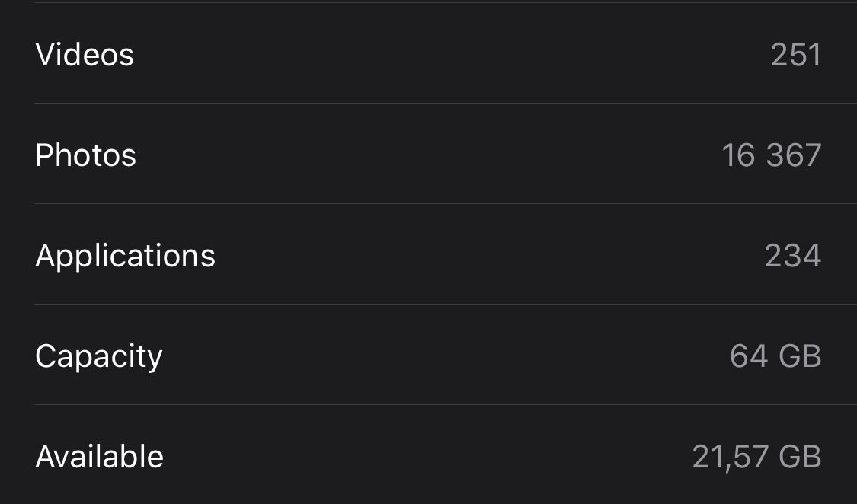Viewport: 857px width, 504px height.
Task: Click the divider between Applications and Capacity
Action: (446, 304)
